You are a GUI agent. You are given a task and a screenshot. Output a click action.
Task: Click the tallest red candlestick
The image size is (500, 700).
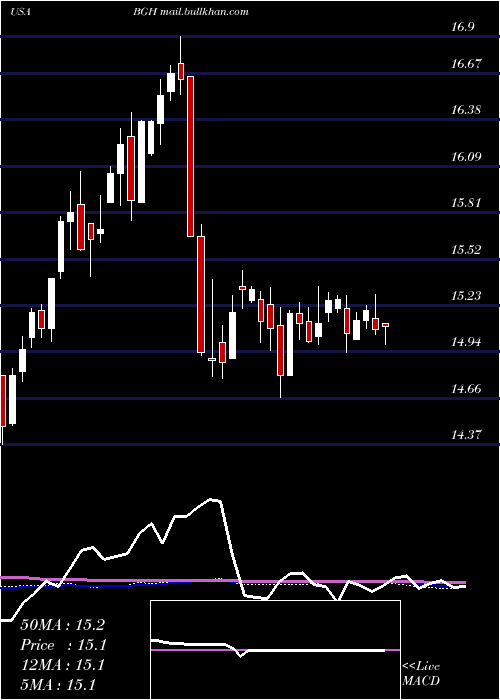pos(191,156)
